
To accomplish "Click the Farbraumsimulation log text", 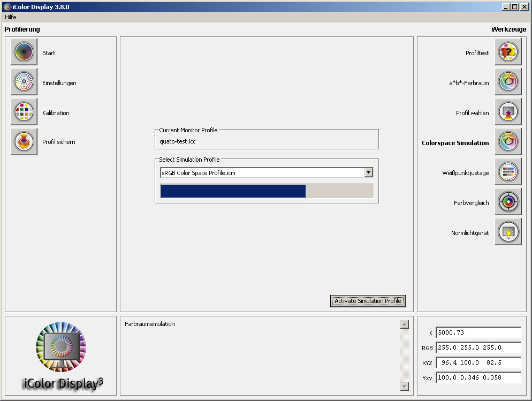I will (x=150, y=324).
